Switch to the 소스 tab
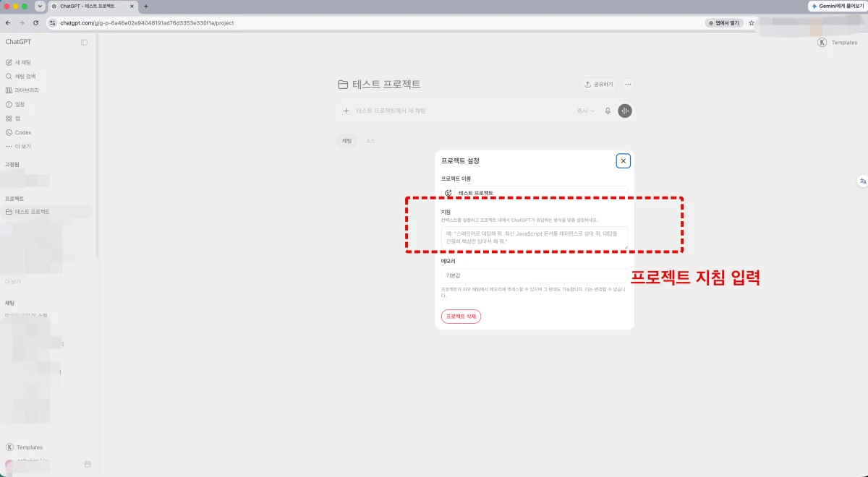The image size is (868, 477). click(x=370, y=141)
